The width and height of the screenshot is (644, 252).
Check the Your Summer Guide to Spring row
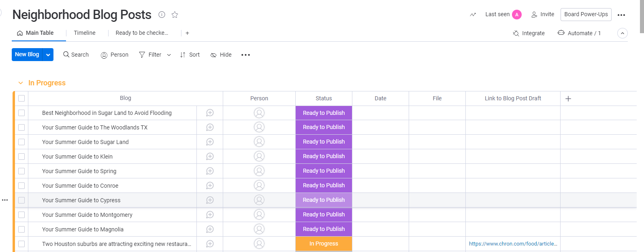click(x=21, y=171)
